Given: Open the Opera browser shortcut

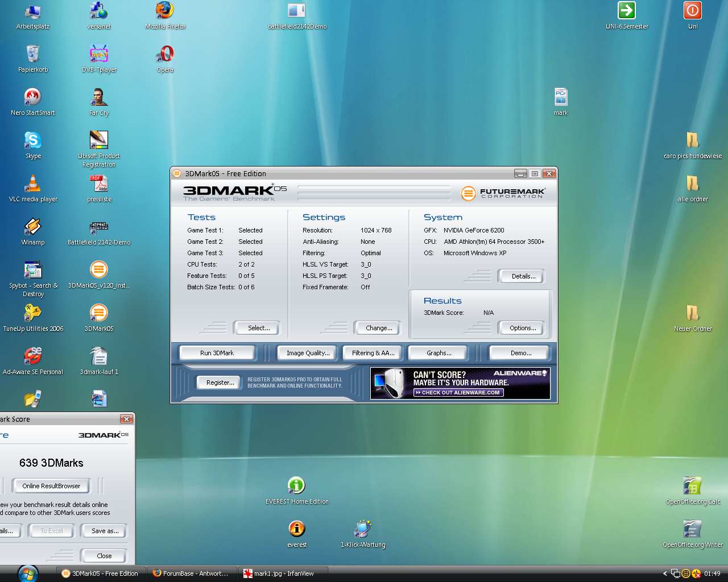Looking at the screenshot, I should click(165, 59).
